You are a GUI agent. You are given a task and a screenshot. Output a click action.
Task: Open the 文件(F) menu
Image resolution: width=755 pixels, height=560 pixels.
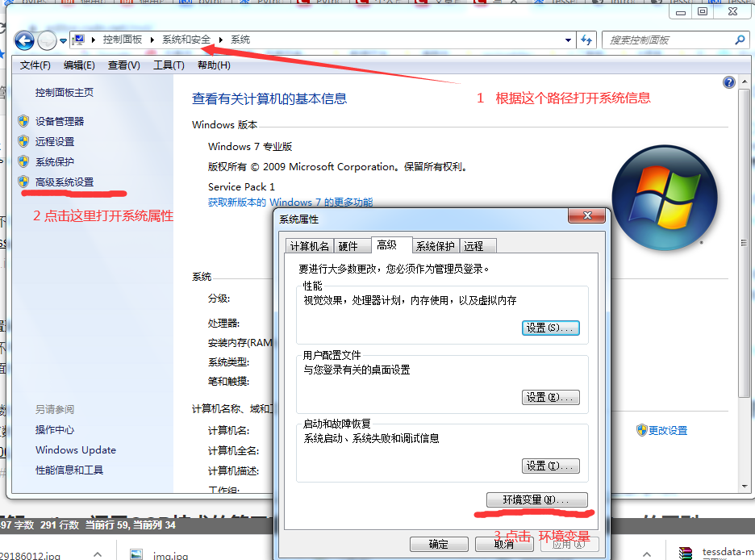tap(35, 65)
